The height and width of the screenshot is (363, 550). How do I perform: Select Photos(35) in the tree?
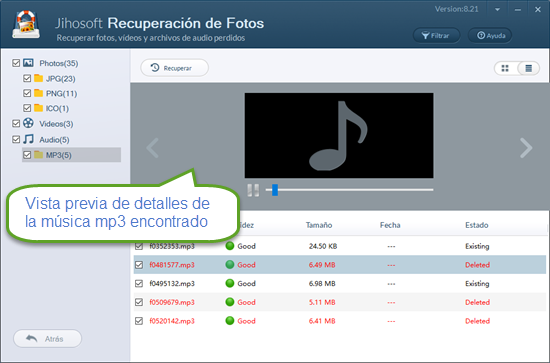click(x=59, y=63)
